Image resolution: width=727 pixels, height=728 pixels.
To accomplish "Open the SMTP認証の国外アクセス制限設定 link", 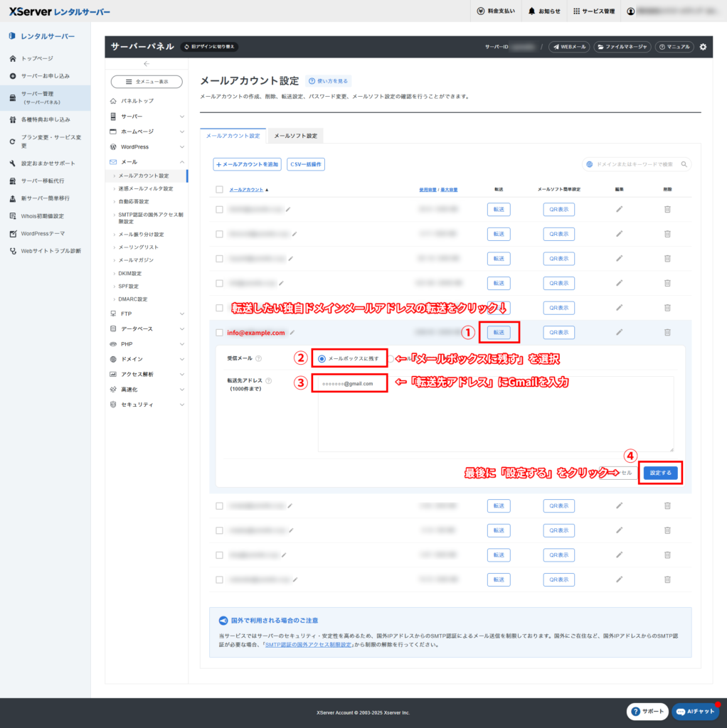I will coord(308,645).
